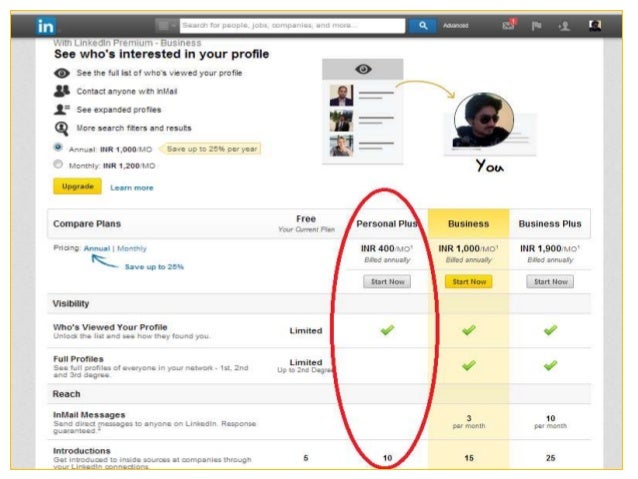Click the eye icon beside profile viewers
638x479 pixels.
click(62, 73)
